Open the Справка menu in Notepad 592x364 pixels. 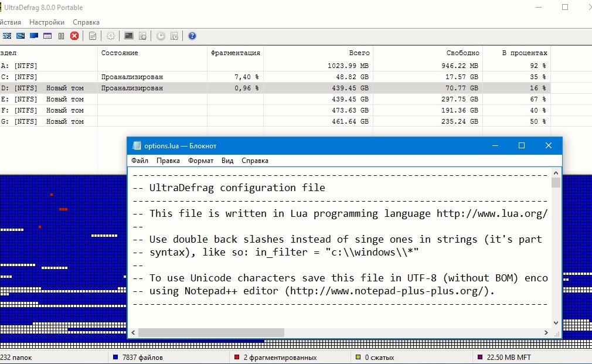tap(255, 161)
